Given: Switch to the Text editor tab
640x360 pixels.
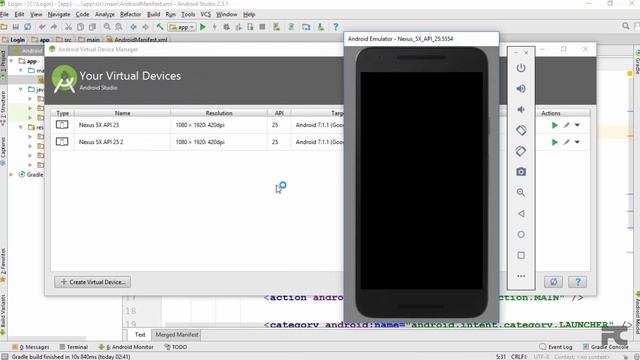Looking at the screenshot, I should coord(140,335).
